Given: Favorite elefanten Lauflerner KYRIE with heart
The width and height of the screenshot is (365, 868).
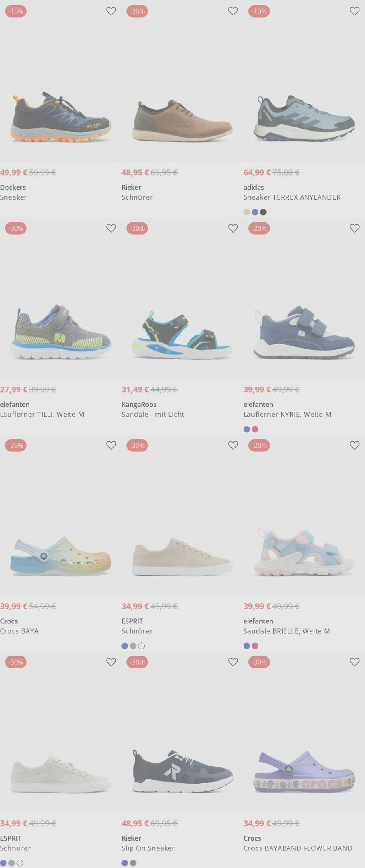Looking at the screenshot, I should pos(354,228).
